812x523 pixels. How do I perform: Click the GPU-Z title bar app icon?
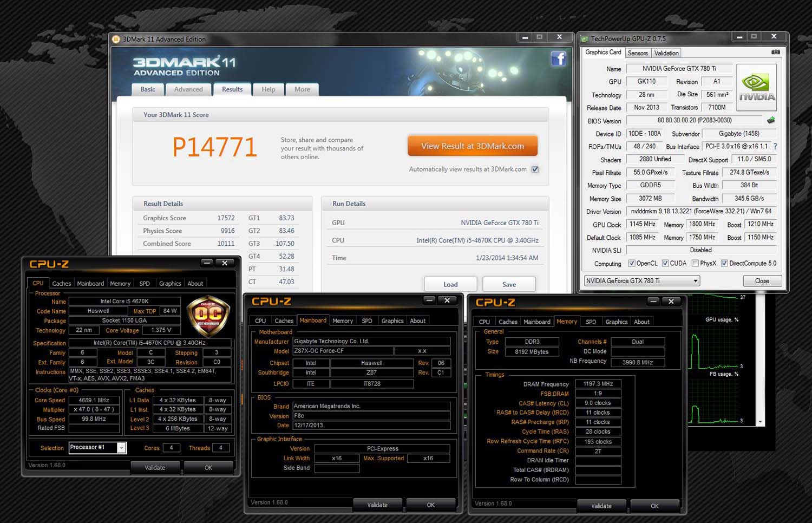click(584, 39)
